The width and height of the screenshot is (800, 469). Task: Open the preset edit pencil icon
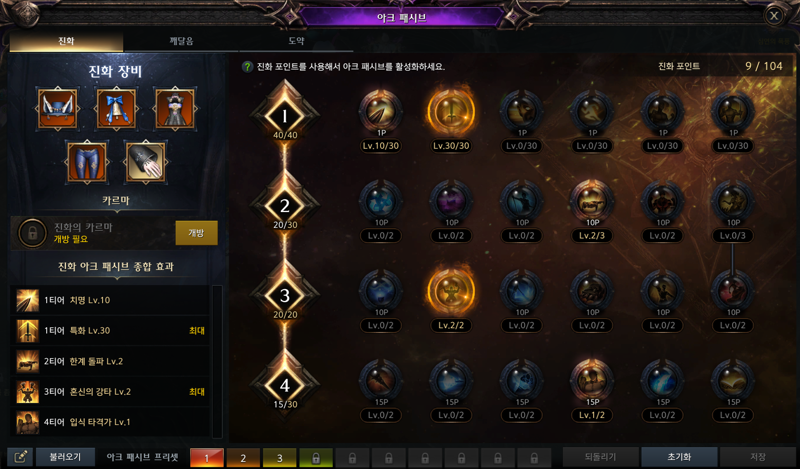tap(20, 457)
